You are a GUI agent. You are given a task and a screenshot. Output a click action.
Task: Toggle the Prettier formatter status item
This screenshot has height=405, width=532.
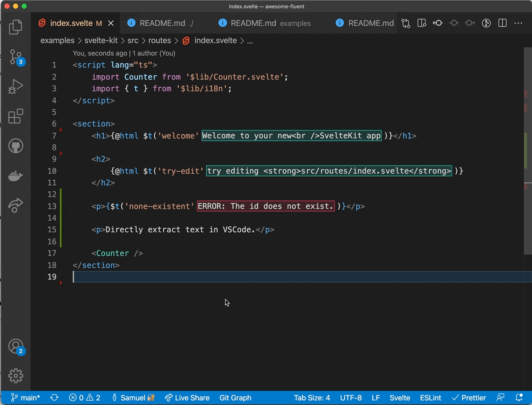coord(469,398)
